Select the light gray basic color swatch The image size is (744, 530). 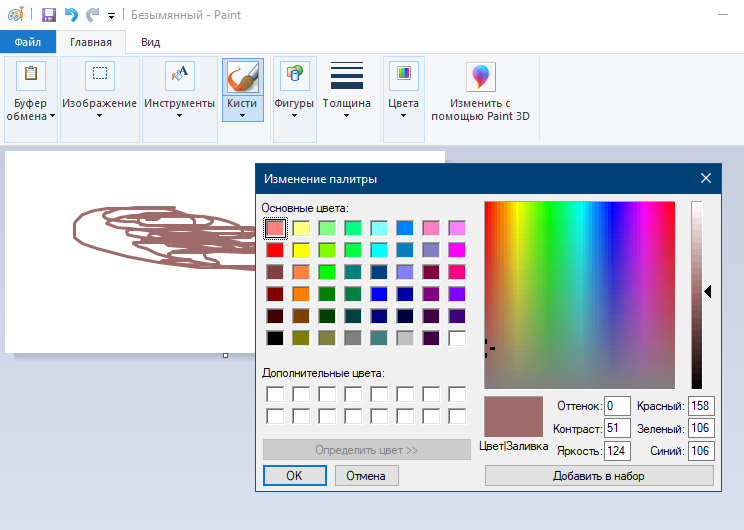[405, 338]
